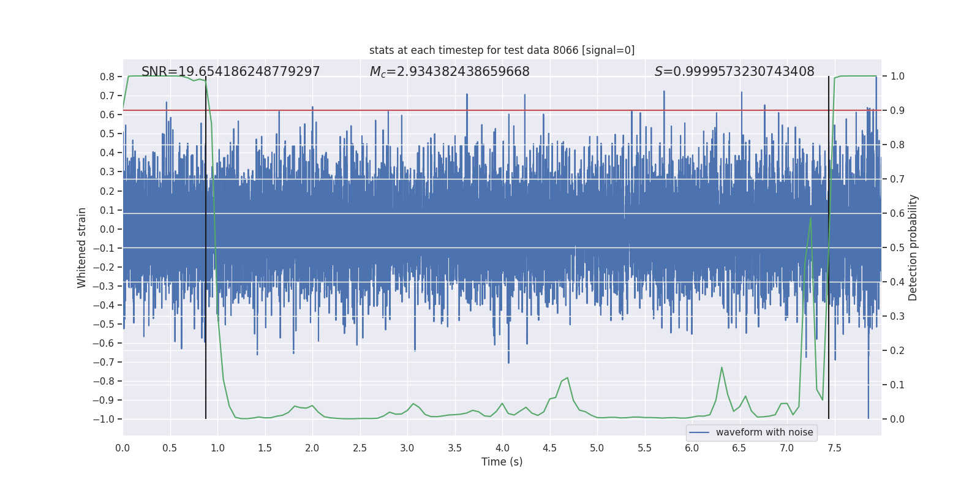980x490 pixels.
Task: Click the 'Detection probability' axis label
Action: (913, 247)
